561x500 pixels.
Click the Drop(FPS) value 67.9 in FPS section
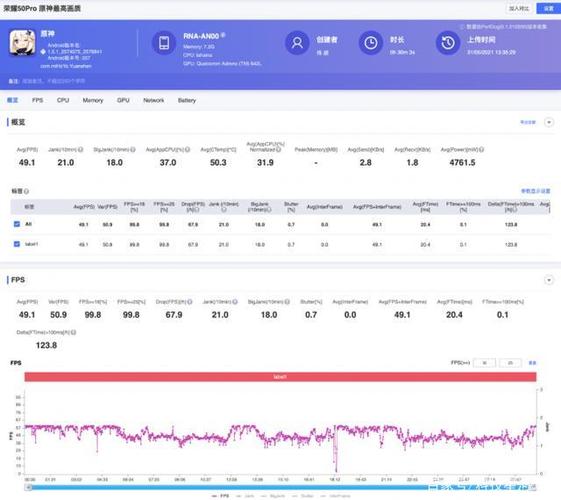click(174, 315)
